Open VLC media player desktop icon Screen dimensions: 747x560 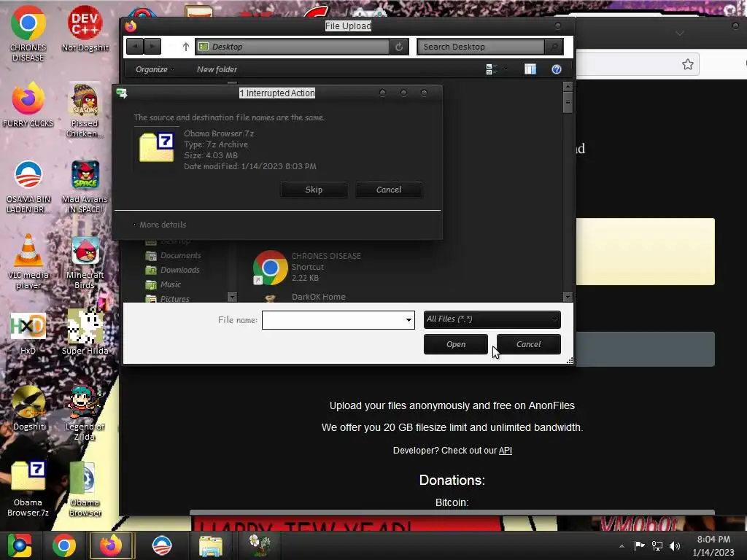tap(28, 262)
